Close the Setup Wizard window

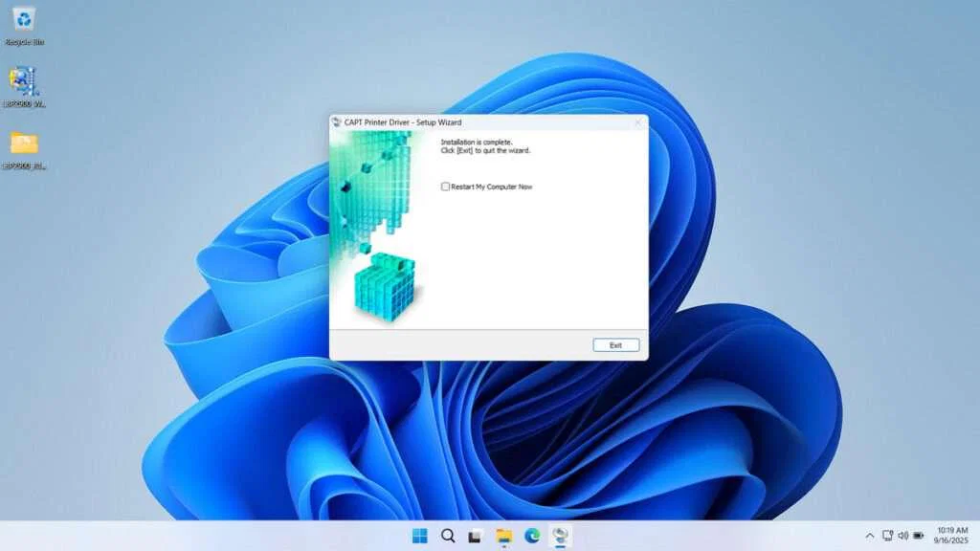pyautogui.click(x=637, y=122)
